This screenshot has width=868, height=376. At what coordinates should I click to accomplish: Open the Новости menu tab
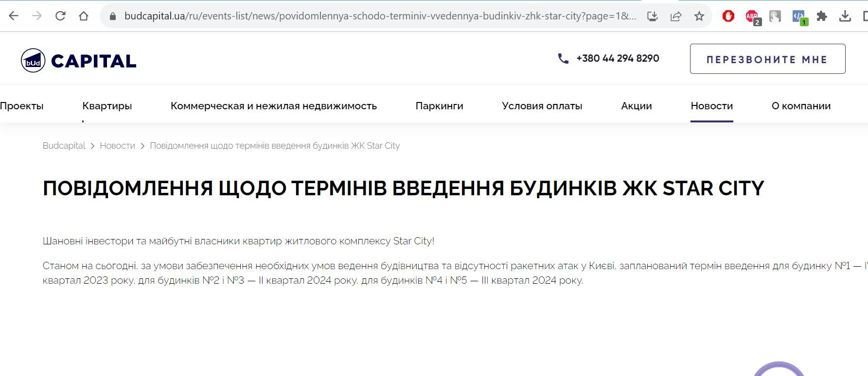pos(712,106)
